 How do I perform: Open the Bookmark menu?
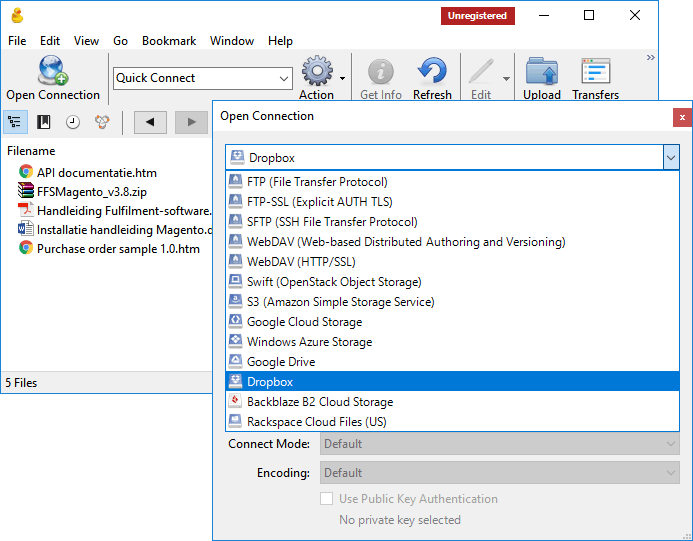[169, 41]
